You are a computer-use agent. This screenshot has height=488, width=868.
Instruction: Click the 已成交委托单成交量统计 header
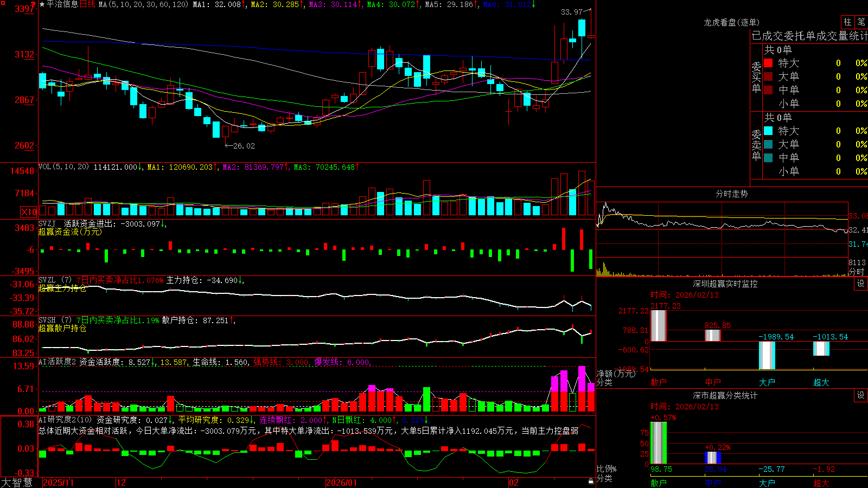tap(809, 36)
